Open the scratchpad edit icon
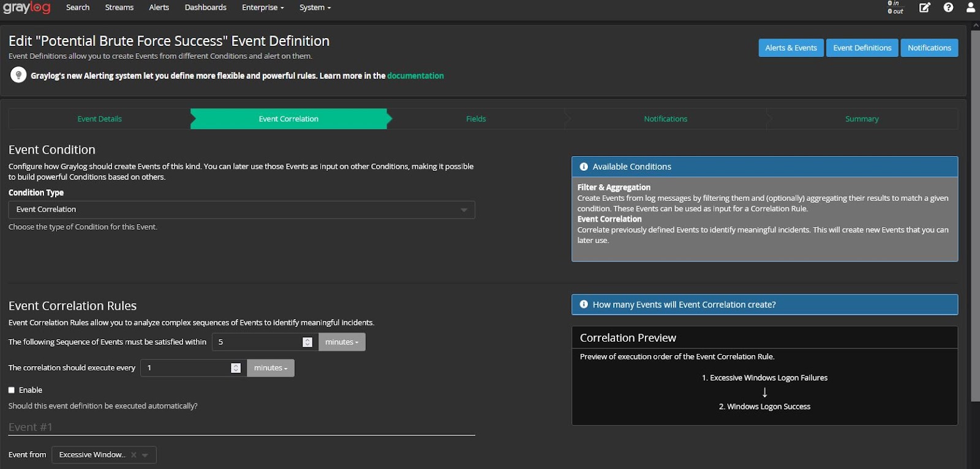Viewport: 980px width, 469px height. pyautogui.click(x=925, y=7)
